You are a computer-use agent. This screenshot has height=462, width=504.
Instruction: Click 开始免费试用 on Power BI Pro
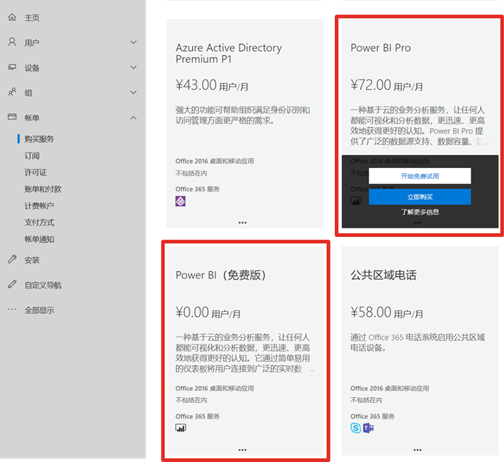tap(420, 176)
